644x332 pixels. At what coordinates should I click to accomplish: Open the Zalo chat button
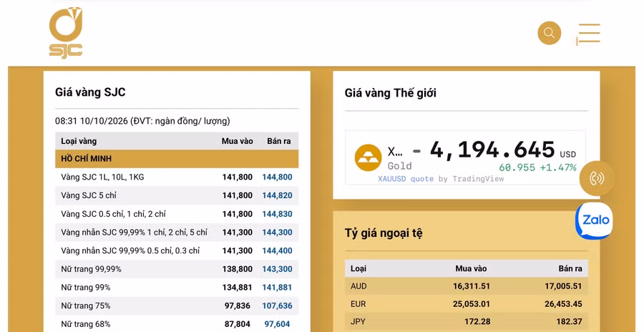595,220
